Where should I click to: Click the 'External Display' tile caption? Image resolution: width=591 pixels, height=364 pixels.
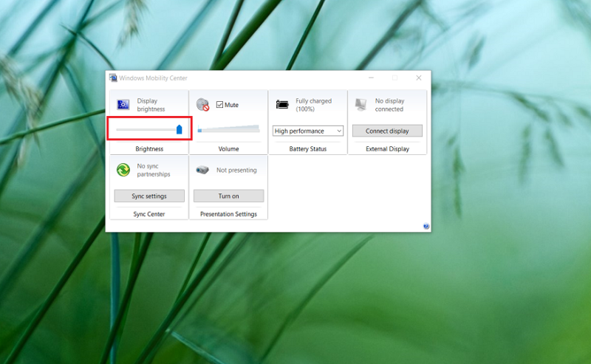click(387, 149)
